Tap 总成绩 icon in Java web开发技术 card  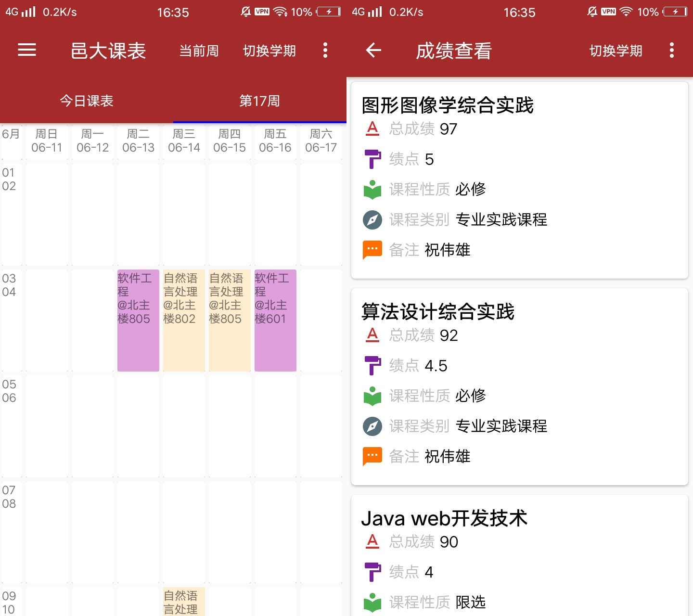372,541
